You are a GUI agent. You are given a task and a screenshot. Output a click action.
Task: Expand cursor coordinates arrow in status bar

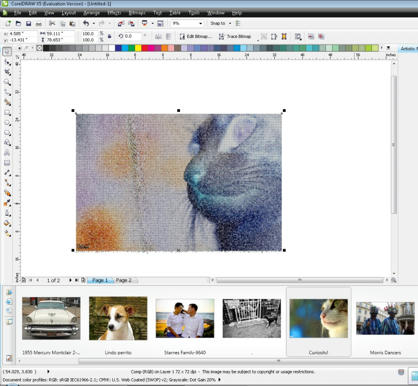pyautogui.click(x=48, y=371)
